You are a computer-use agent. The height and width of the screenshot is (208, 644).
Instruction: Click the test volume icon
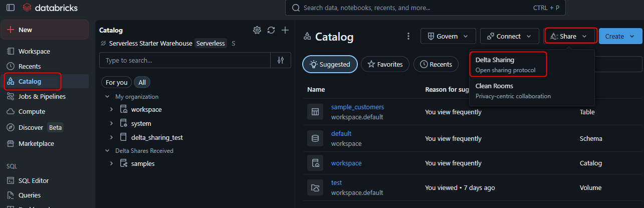315,188
